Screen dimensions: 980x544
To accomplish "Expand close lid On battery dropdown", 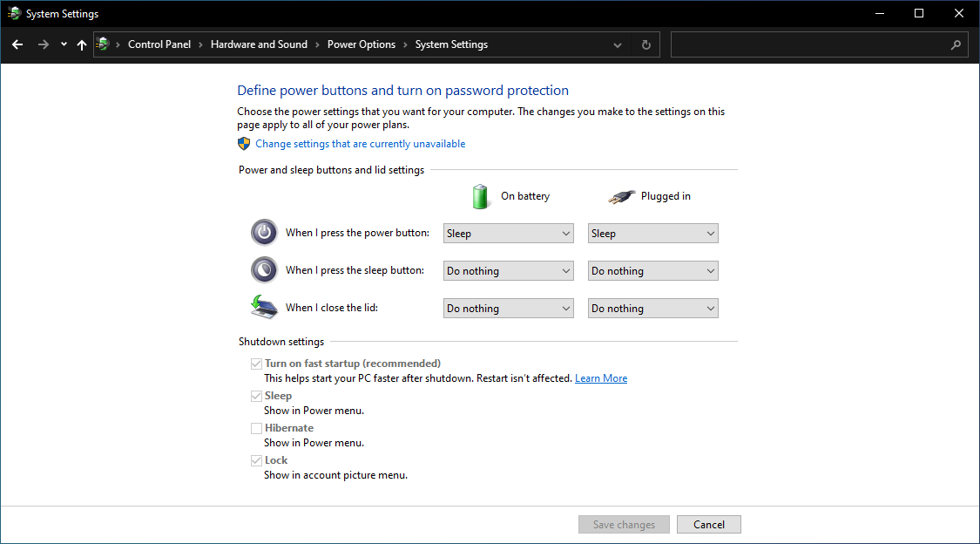I will point(508,309).
